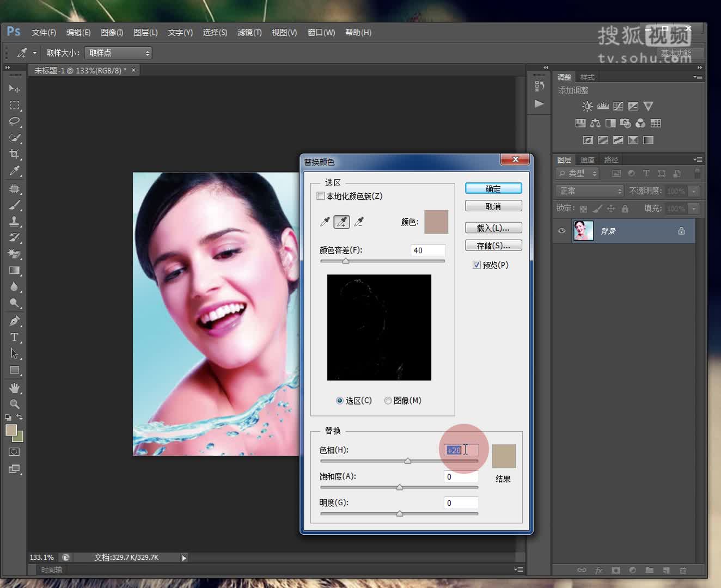
Task: Click the Load button
Action: [493, 228]
